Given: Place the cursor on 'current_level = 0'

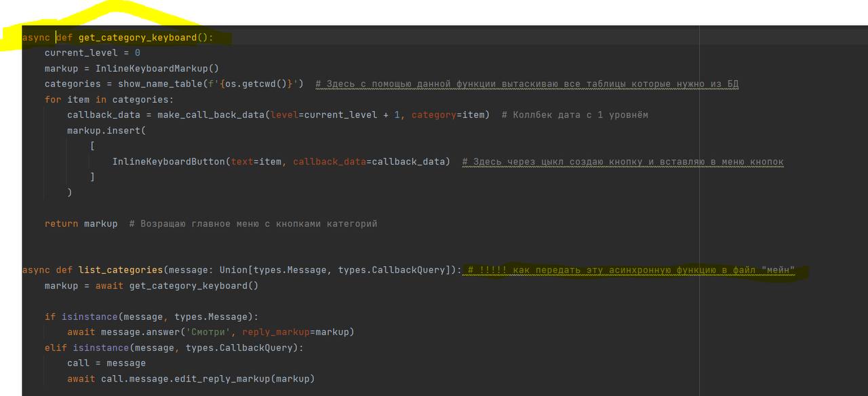Looking at the screenshot, I should click(x=92, y=53).
